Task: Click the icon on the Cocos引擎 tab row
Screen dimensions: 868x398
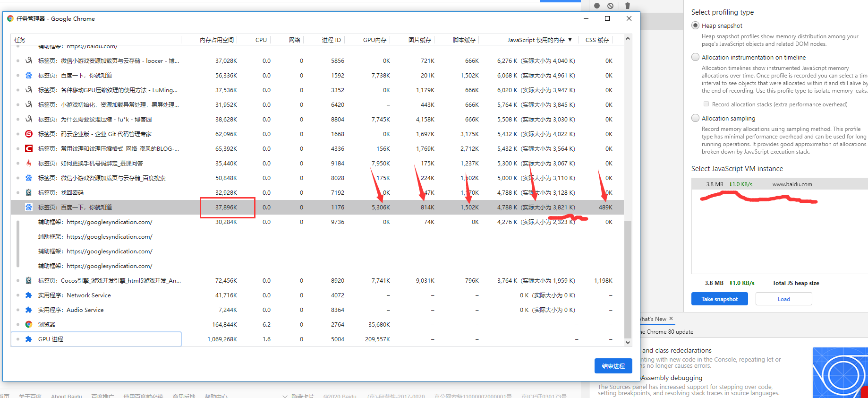Action: 29,280
